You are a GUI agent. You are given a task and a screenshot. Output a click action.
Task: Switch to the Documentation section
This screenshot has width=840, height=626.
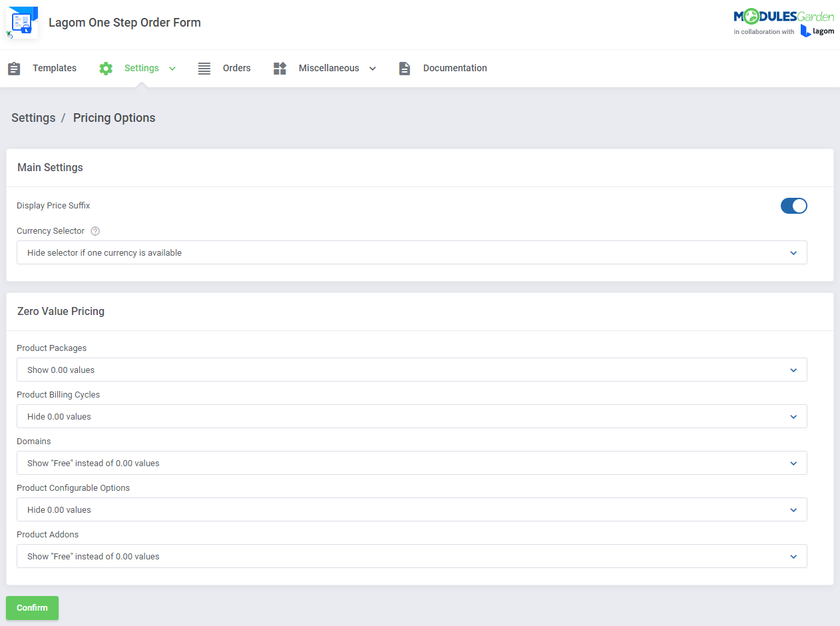pos(455,67)
